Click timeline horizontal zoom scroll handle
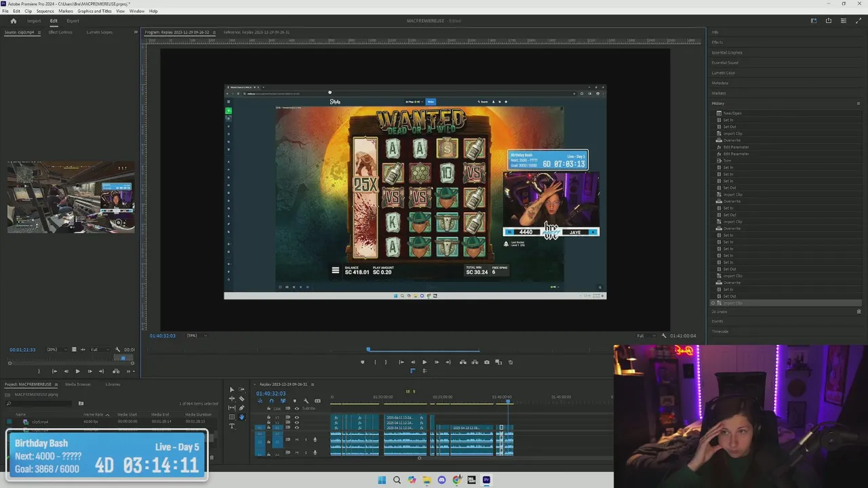The width and height of the screenshot is (868, 488). pos(419,458)
